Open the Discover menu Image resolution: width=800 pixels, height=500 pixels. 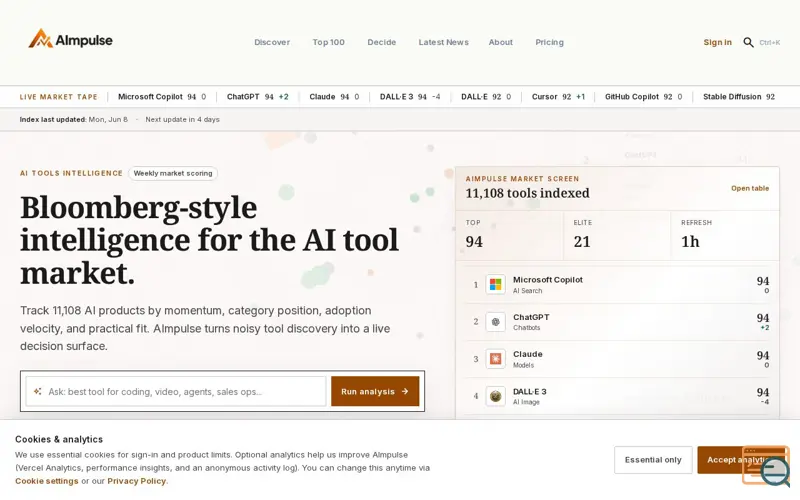(272, 42)
